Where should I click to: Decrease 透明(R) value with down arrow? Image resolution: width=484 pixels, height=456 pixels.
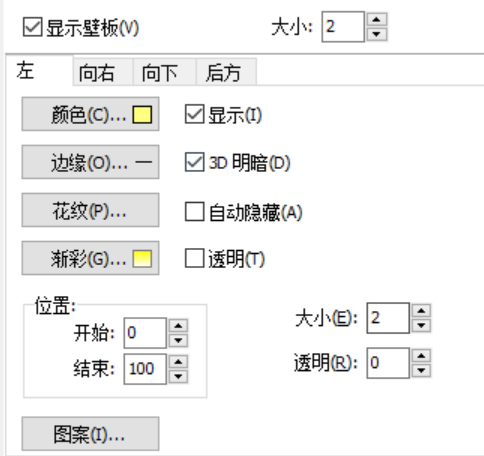(421, 370)
